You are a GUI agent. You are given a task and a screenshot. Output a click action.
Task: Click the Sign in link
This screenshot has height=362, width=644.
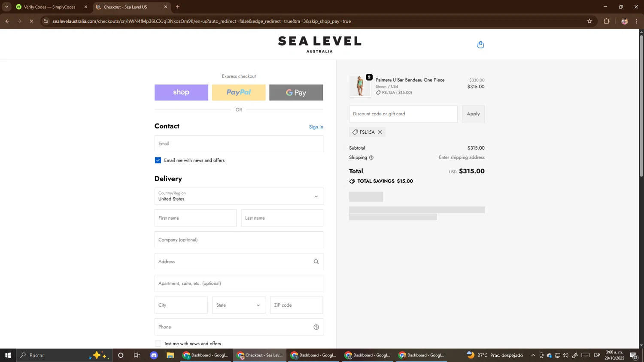pyautogui.click(x=316, y=127)
